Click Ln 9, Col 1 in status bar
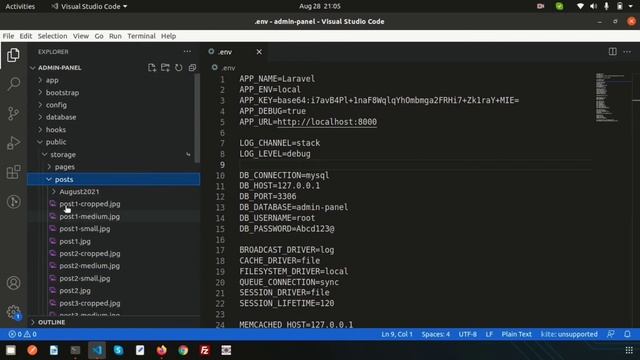Viewport: 640px width, 360px height. pyautogui.click(x=397, y=334)
